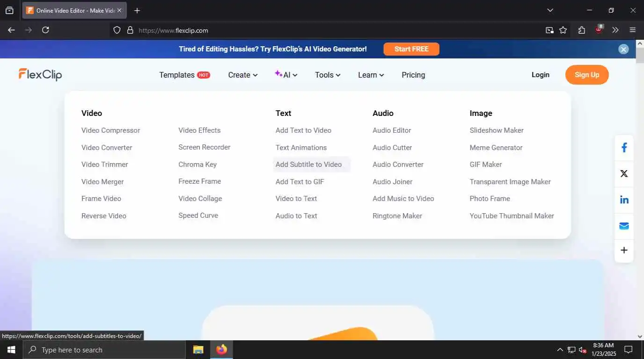Toggle picture-in-picture icon in address bar
The width and height of the screenshot is (644, 359).
click(549, 30)
